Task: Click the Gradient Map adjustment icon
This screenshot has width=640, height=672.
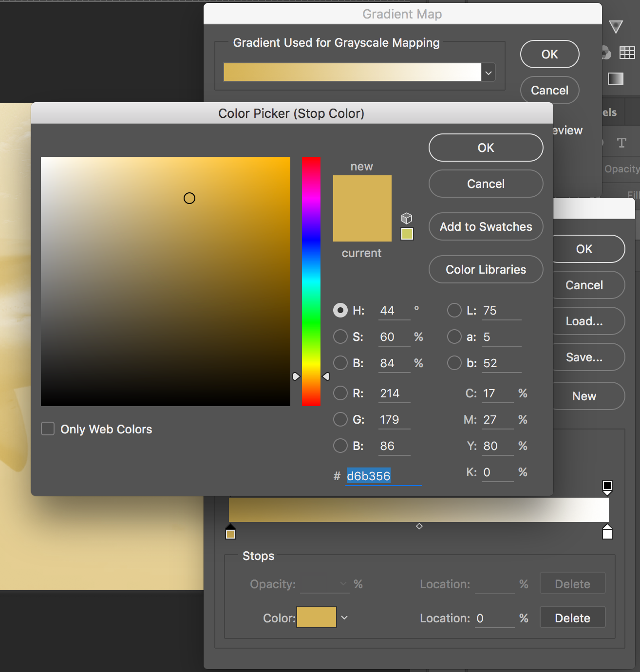Action: (x=616, y=78)
